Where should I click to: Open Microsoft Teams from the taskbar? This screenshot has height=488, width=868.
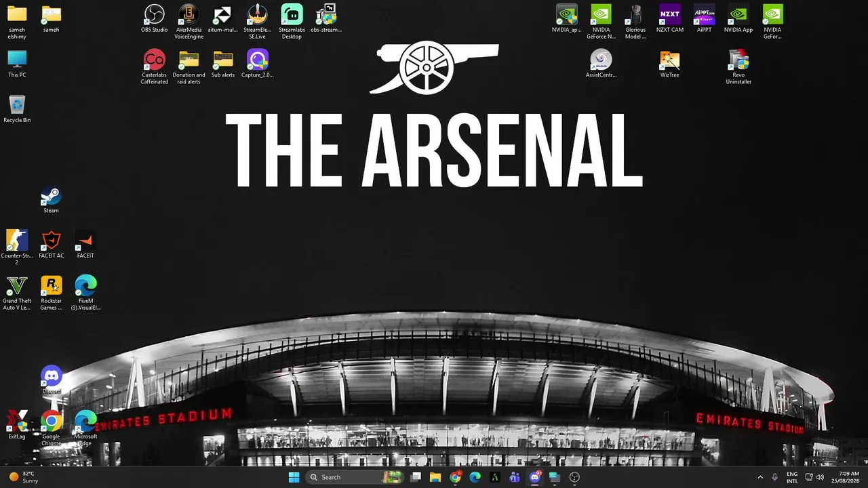(x=515, y=477)
